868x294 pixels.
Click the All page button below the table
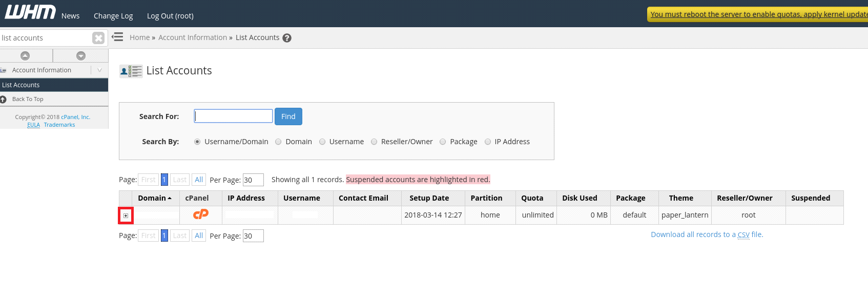tap(199, 236)
